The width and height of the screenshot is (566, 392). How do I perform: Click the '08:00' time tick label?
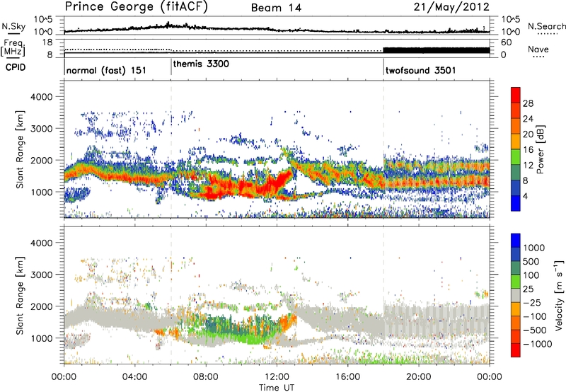(206, 377)
